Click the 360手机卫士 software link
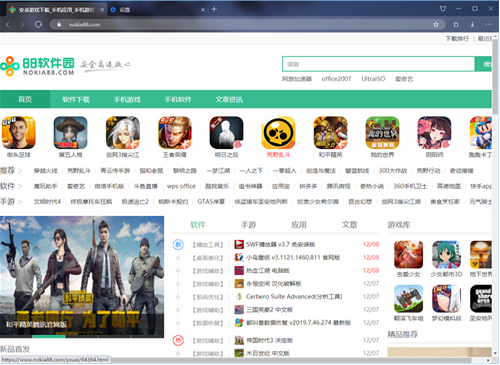The width and height of the screenshot is (500, 365). coord(410,186)
